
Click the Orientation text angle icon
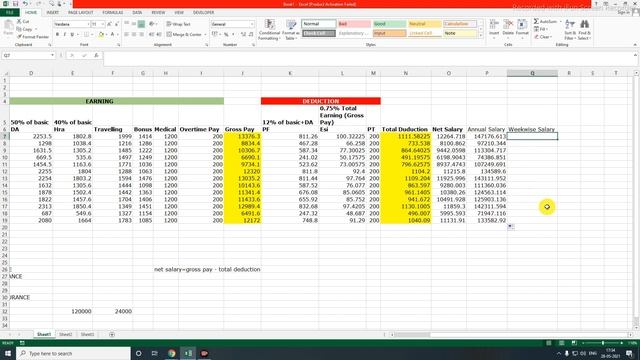click(x=152, y=24)
